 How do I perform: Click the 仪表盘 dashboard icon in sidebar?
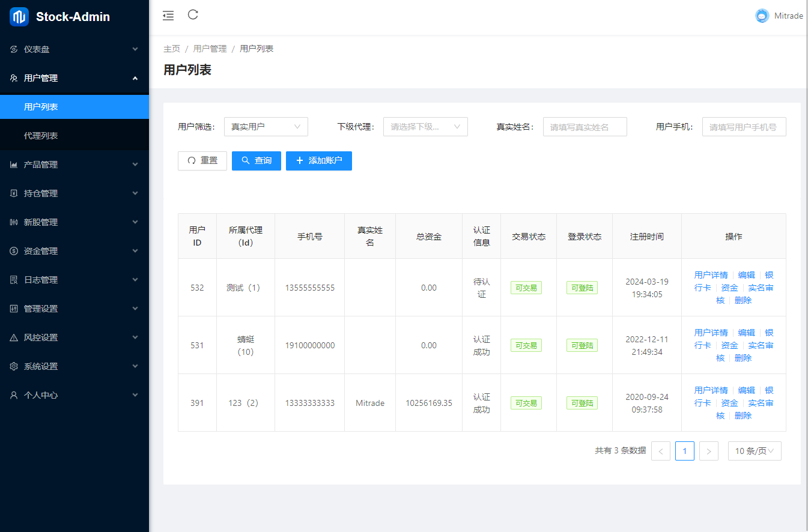coord(14,49)
